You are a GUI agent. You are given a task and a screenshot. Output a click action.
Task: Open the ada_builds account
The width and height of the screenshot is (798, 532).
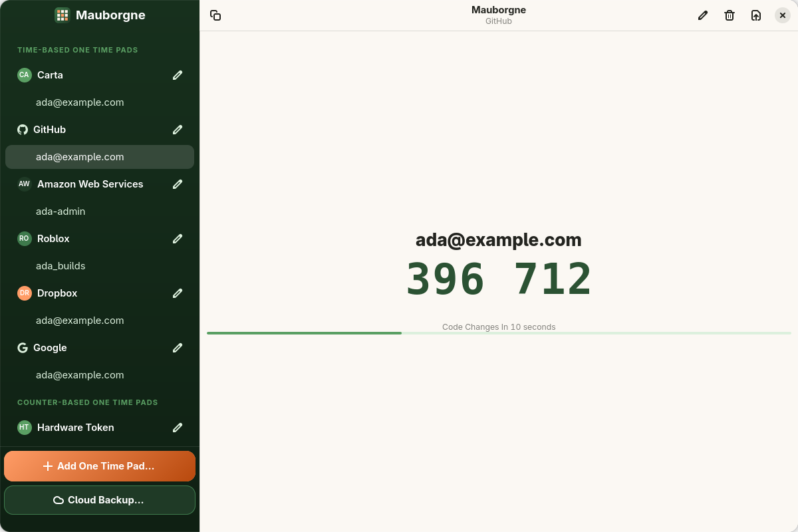coord(100,266)
